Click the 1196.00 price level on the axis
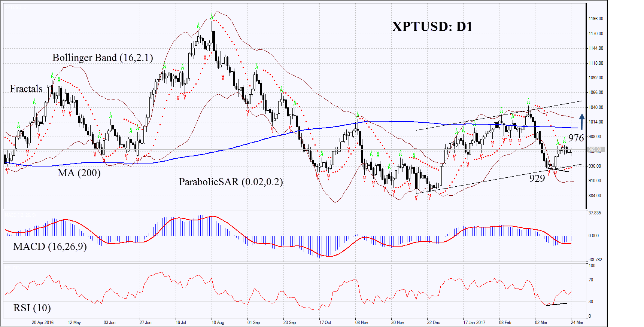The height and width of the screenshot is (327, 644). pos(596,19)
